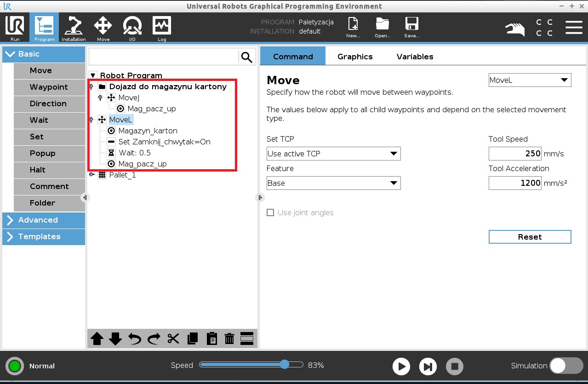Suppress the selected program node
The height and width of the screenshot is (384, 588).
[247, 338]
